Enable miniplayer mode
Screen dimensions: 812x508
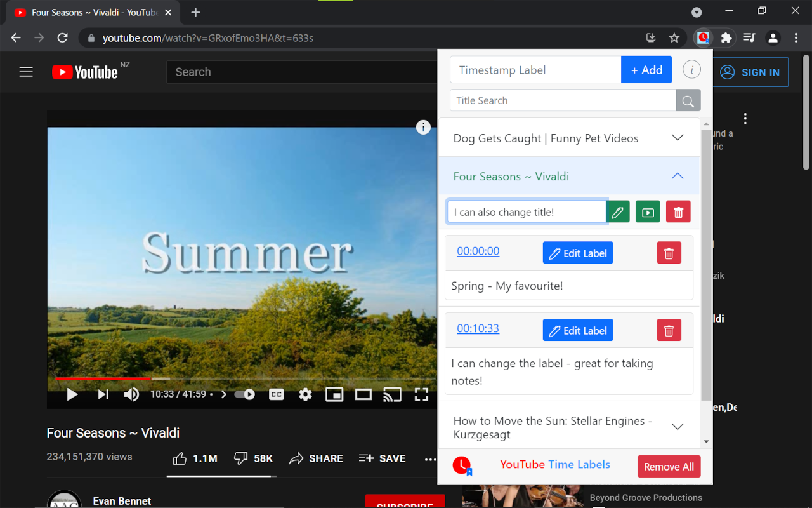tap(334, 395)
